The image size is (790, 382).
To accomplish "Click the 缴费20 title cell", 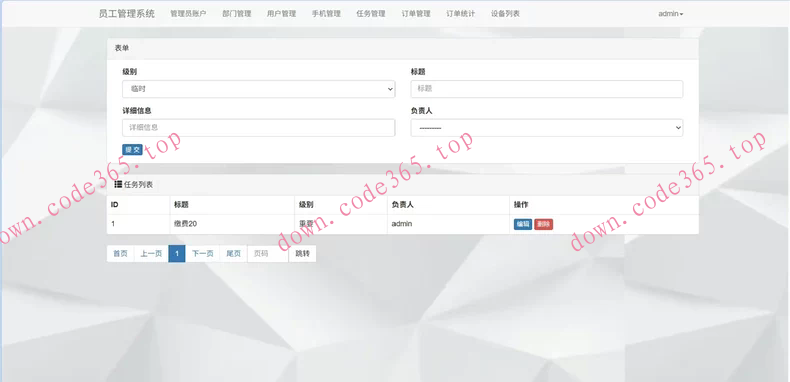I will coord(232,224).
